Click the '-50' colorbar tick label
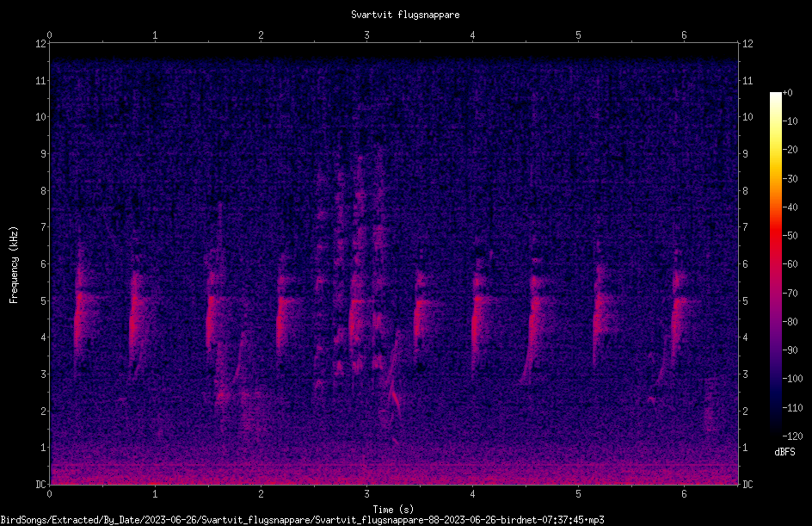This screenshot has height=526, width=812. pyautogui.click(x=790, y=236)
